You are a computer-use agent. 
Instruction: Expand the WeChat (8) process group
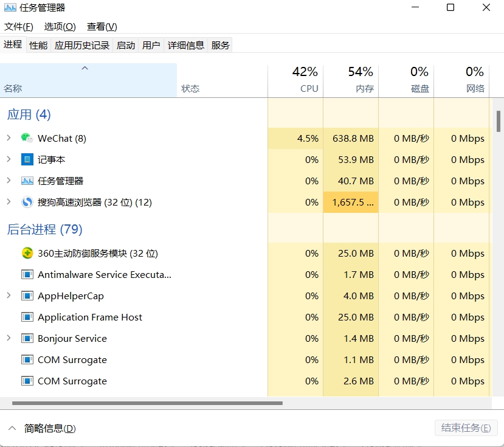[x=9, y=138]
